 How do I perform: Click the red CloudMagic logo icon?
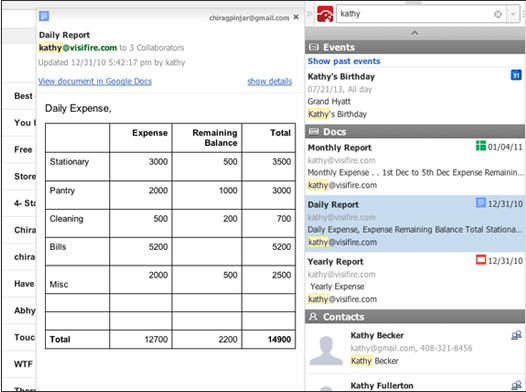point(325,14)
